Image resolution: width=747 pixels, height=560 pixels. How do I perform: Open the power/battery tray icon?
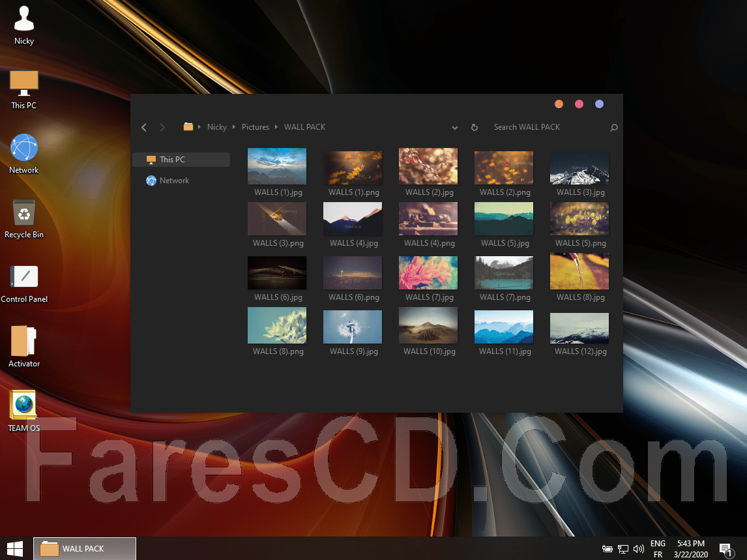coord(607,549)
